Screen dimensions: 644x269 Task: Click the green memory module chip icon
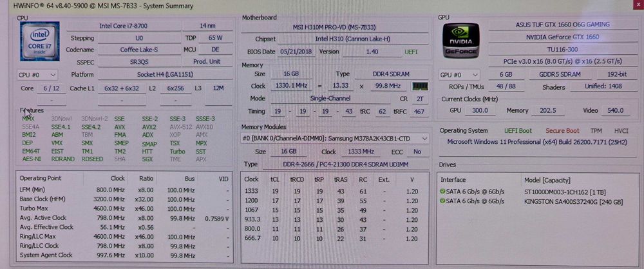pyautogui.click(x=420, y=86)
